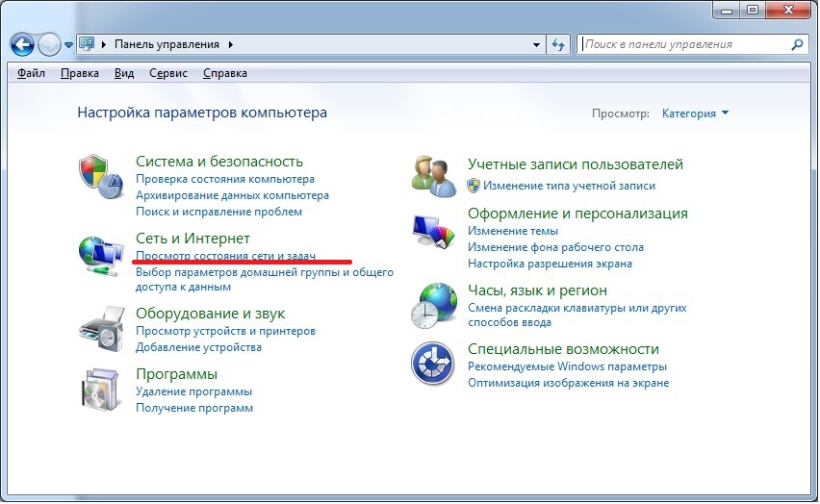
Task: Click the magnifier icon in search box
Action: (x=797, y=44)
